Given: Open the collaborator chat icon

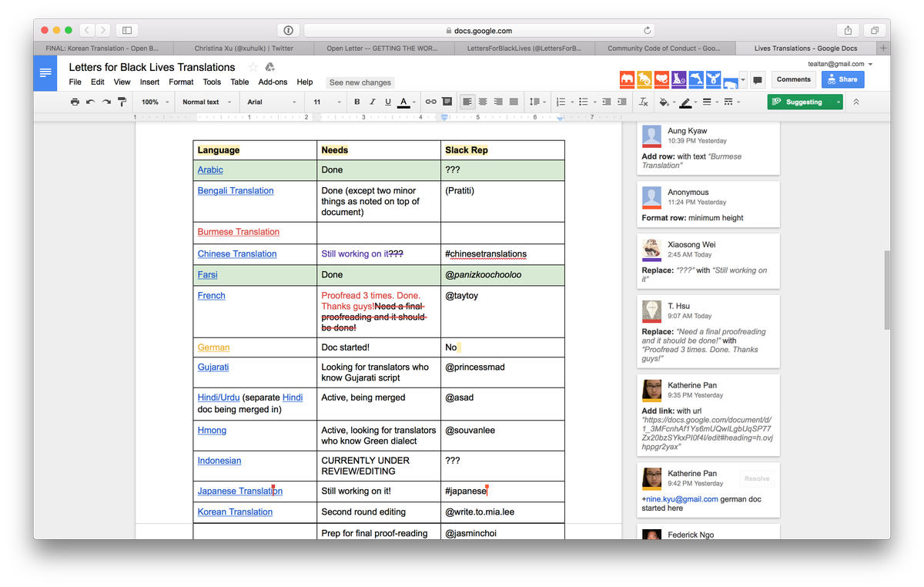Looking at the screenshot, I should click(x=758, y=79).
